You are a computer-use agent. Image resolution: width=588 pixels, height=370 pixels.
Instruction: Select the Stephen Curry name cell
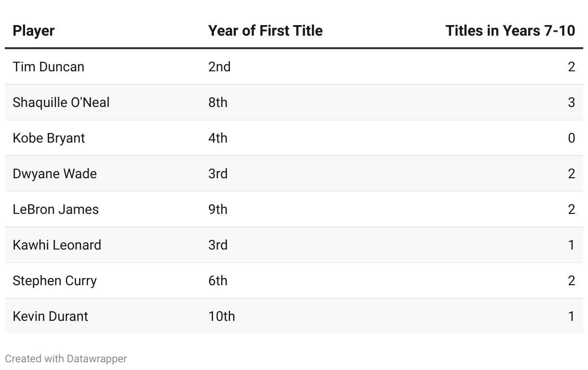click(x=54, y=280)
